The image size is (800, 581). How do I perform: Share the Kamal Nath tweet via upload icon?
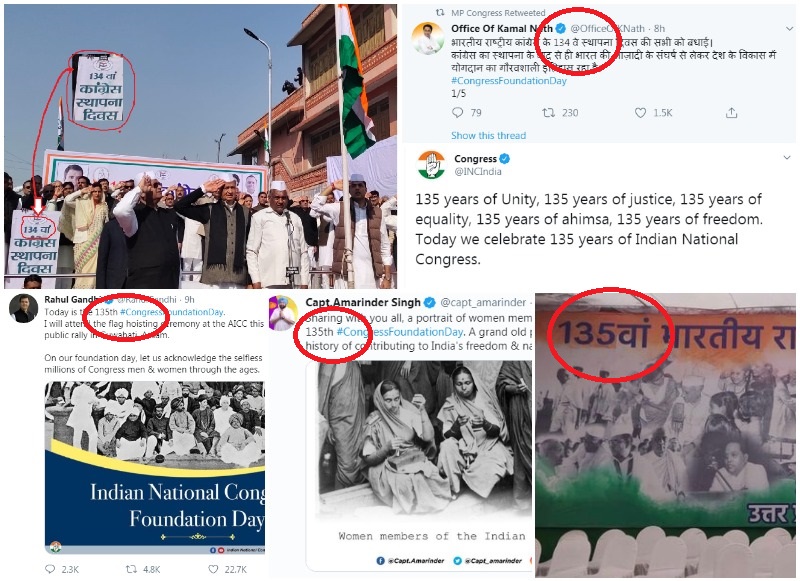tap(732, 113)
